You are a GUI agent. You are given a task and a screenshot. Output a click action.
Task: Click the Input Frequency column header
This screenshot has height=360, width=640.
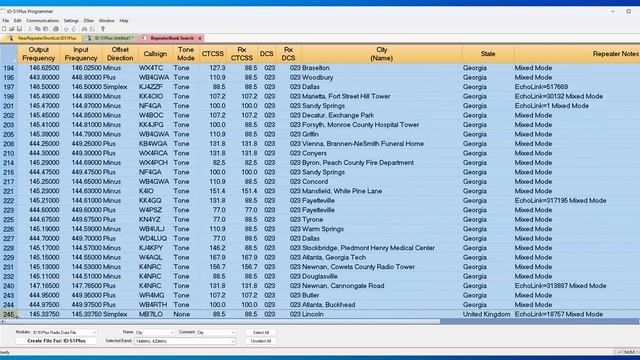tap(81, 54)
